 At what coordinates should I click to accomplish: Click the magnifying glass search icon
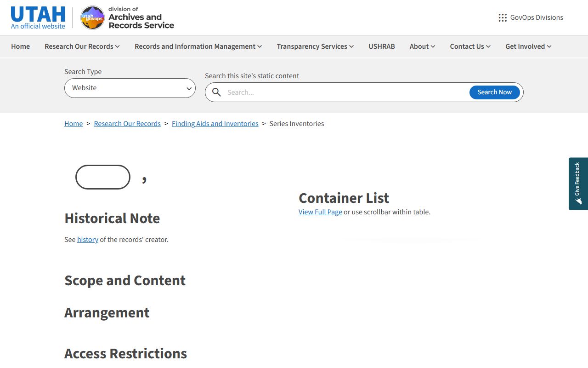216,92
